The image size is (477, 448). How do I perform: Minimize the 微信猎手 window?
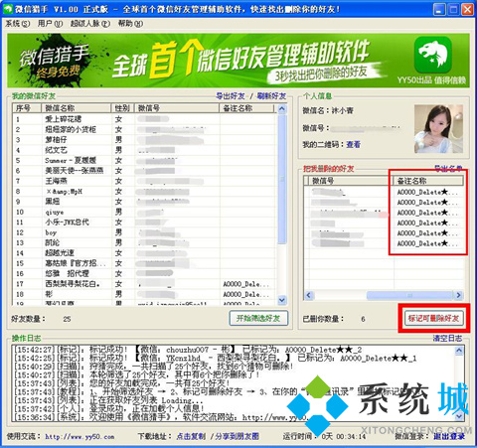pyautogui.click(x=439, y=9)
